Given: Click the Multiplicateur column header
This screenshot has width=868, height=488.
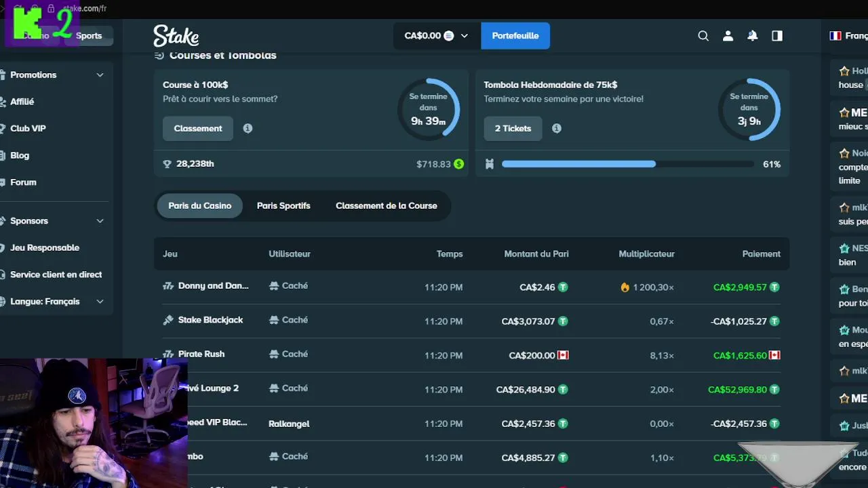Looking at the screenshot, I should (646, 254).
